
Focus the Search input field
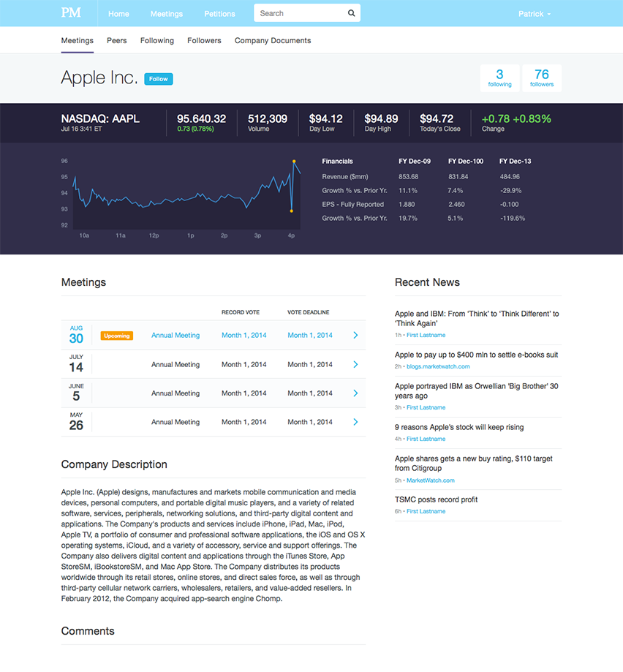tap(300, 13)
